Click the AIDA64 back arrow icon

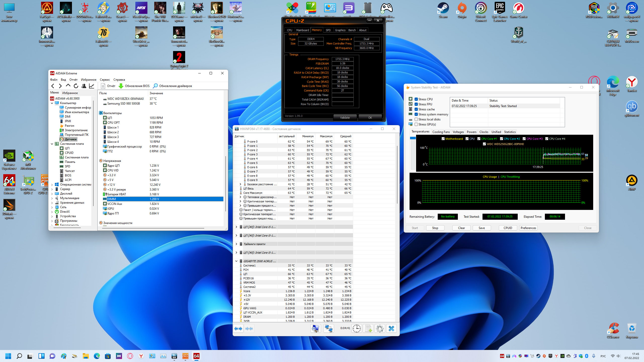[x=53, y=86]
